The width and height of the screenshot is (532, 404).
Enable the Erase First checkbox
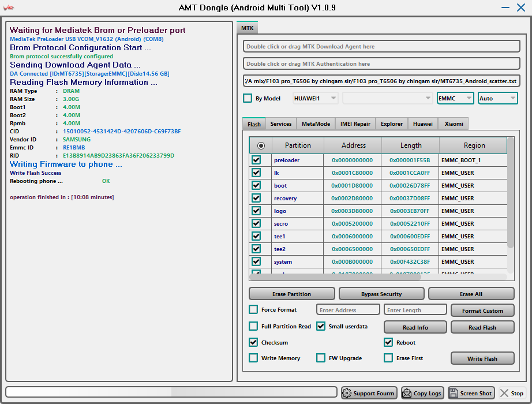point(388,358)
